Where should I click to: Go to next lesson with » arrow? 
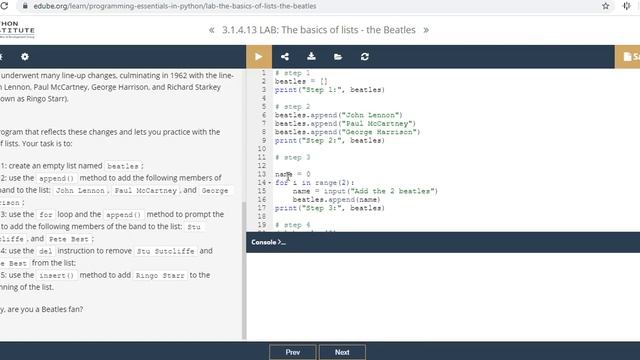point(426,30)
